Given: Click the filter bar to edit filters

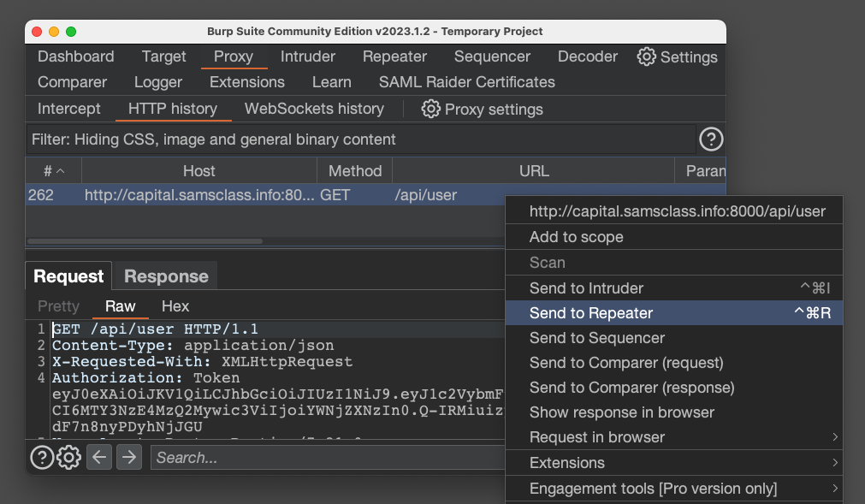Looking at the screenshot, I should pyautogui.click(x=359, y=139).
